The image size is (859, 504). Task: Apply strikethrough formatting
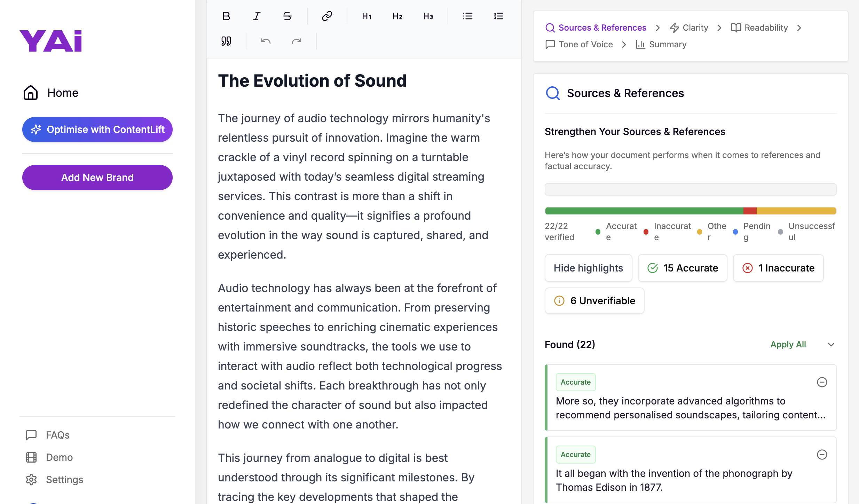[x=287, y=16]
